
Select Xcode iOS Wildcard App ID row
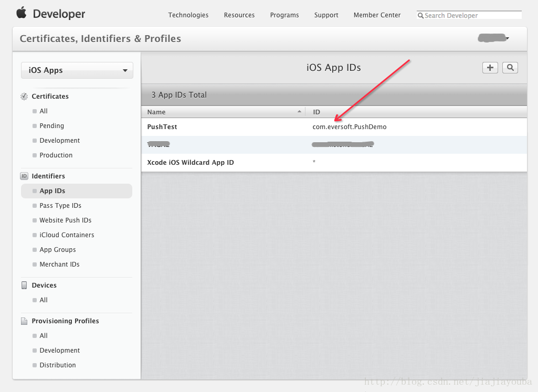(334, 163)
